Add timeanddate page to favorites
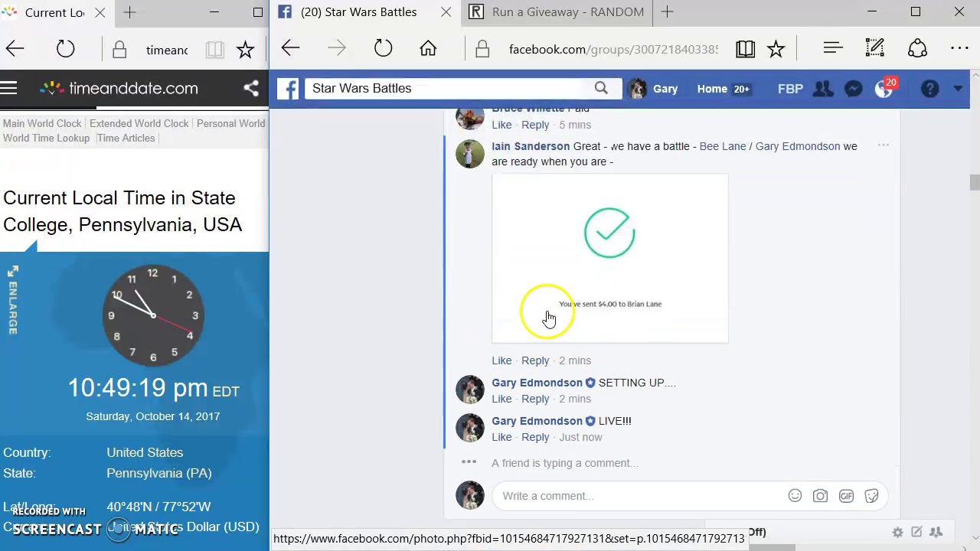Viewport: 980px width, 551px height. [x=245, y=50]
